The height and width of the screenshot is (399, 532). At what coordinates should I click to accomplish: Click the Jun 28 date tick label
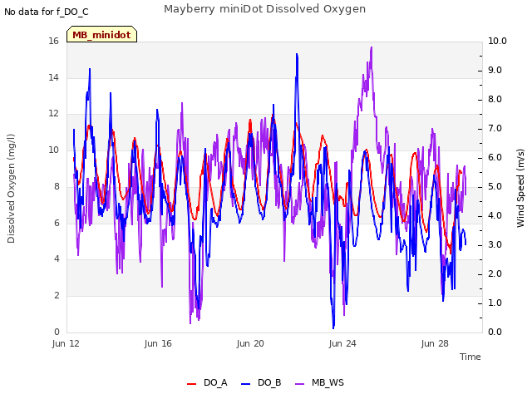[x=435, y=343]
